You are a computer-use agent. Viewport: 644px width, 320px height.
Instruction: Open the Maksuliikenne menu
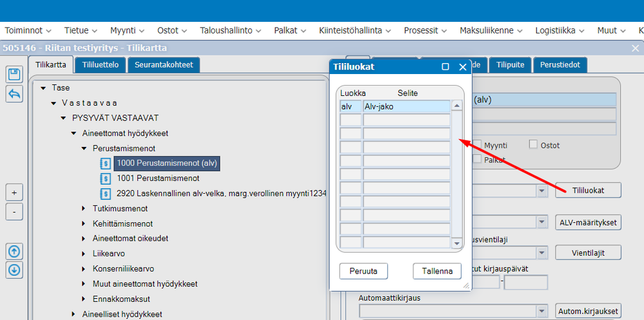click(491, 30)
